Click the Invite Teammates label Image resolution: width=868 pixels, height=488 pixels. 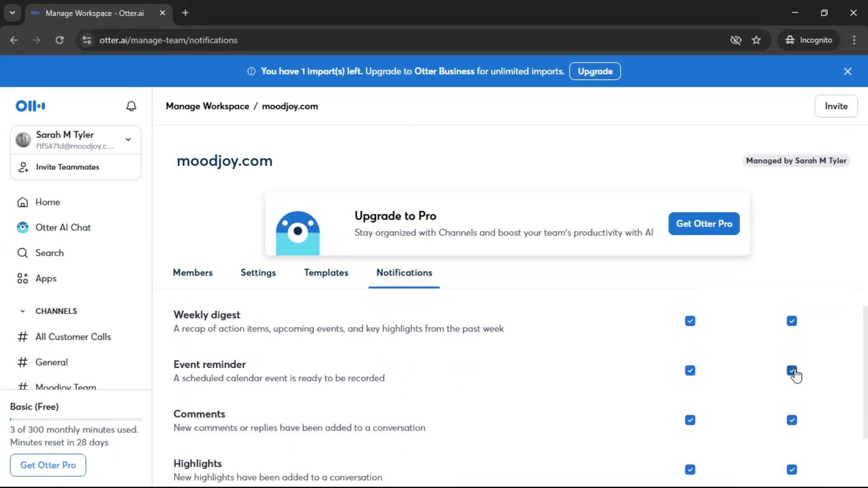[x=67, y=167]
